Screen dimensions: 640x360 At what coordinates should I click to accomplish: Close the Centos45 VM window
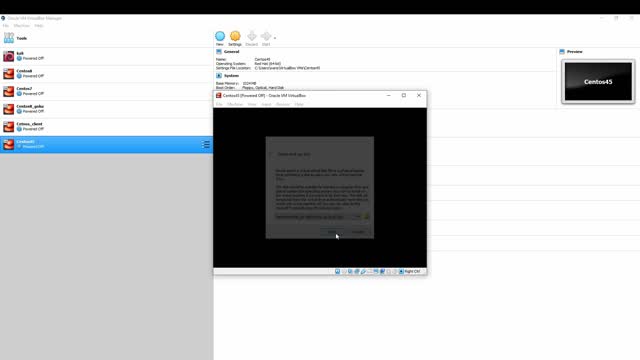tap(419, 96)
